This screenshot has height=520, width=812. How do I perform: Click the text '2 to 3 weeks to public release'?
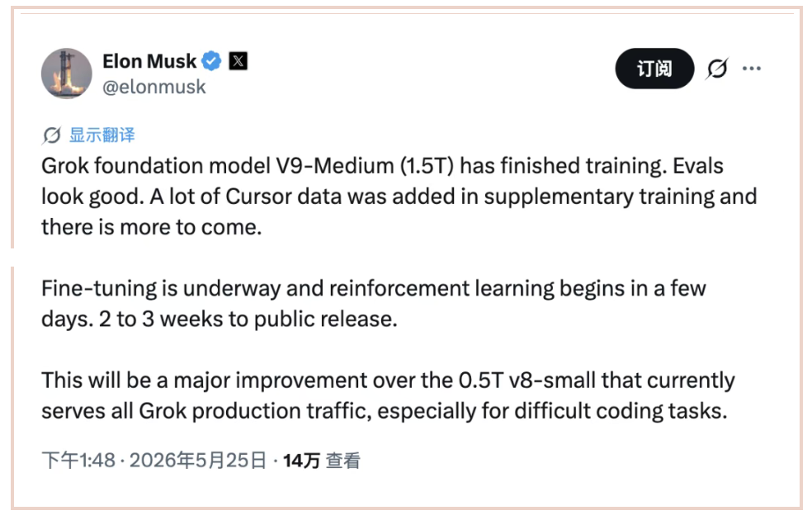point(247,319)
